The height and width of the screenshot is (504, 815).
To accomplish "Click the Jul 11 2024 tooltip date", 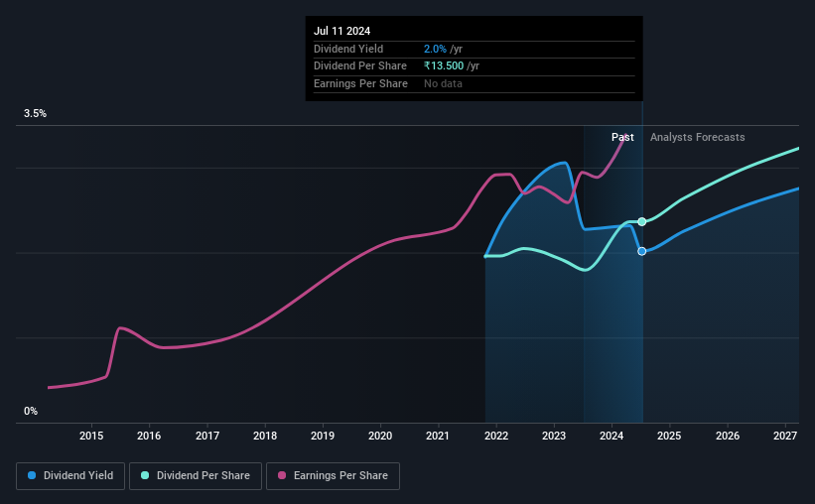I will [342, 31].
